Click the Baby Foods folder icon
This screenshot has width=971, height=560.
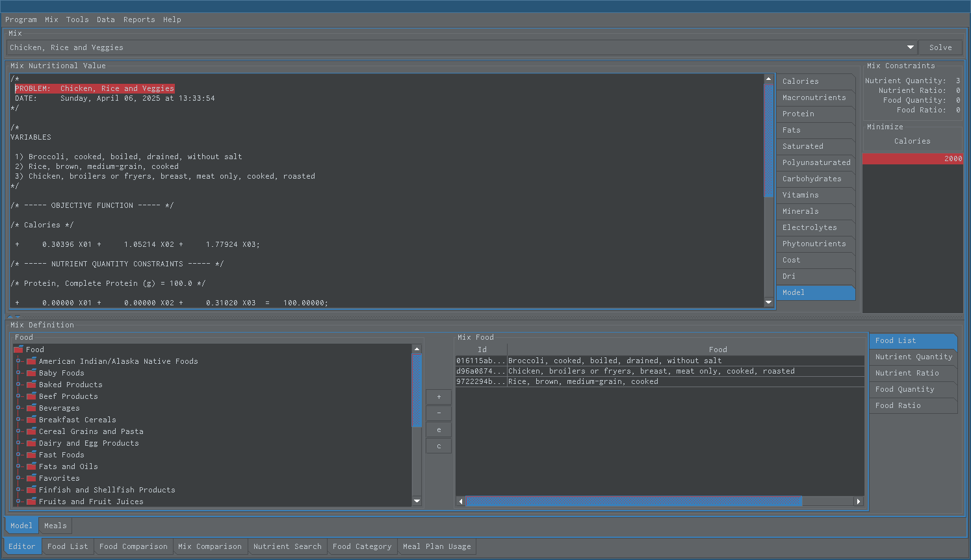[31, 373]
